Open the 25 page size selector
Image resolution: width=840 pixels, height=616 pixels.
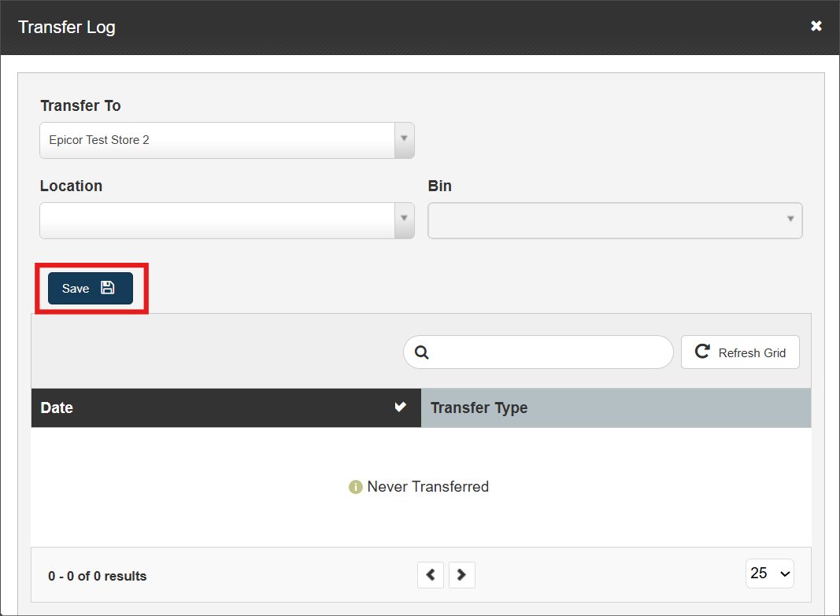point(769,574)
